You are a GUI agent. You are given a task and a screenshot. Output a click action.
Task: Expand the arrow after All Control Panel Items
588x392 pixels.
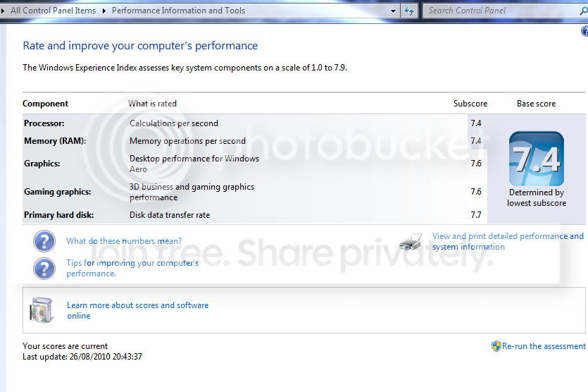tap(104, 11)
